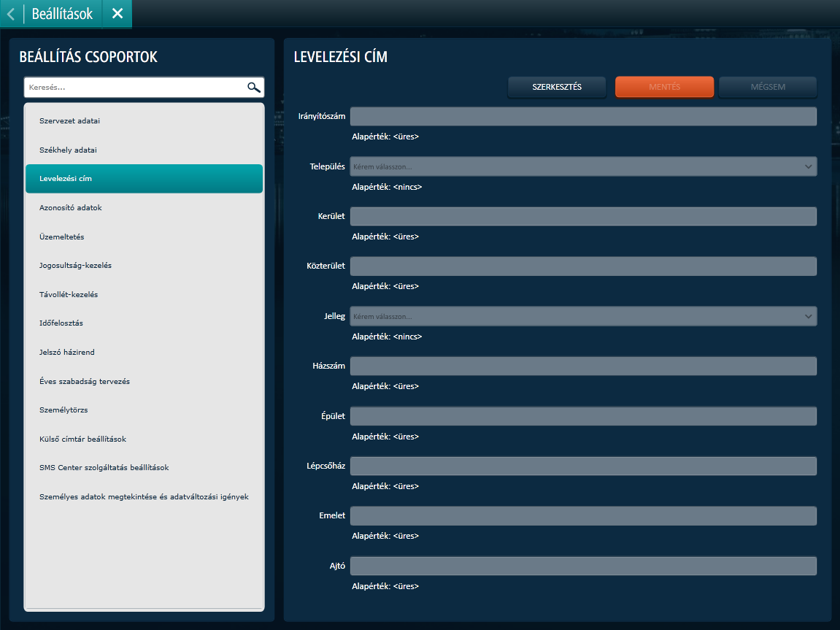This screenshot has width=840, height=630.
Task: Open Távollét-kezelés settings group
Action: click(x=144, y=294)
